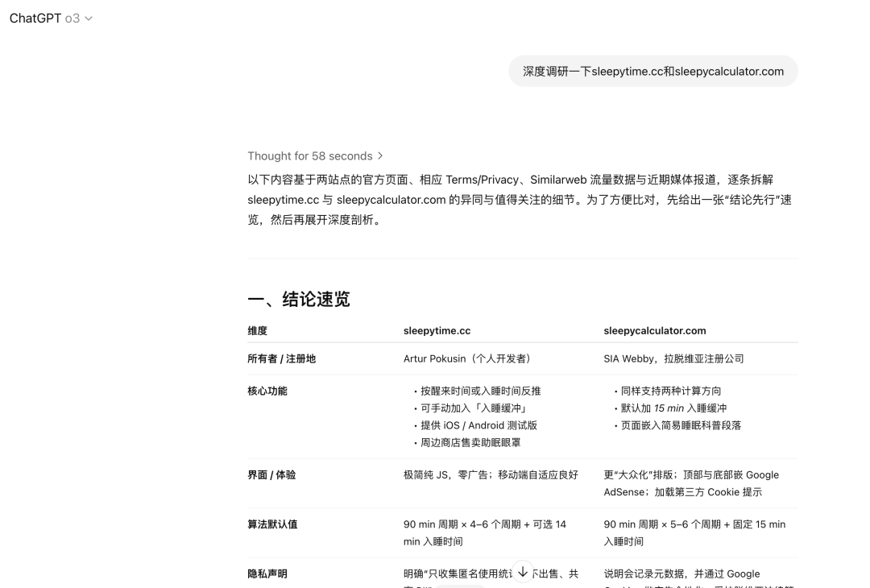Click the cell 'SIA Webby，拉脱维亚注册公司'
870x588 pixels.
[673, 359]
